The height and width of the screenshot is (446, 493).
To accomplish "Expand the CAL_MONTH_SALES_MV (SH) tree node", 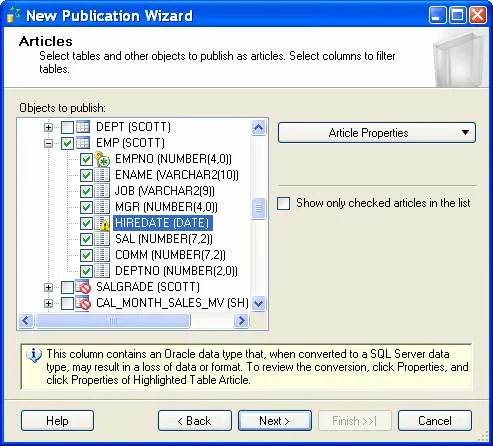I will 48,303.
